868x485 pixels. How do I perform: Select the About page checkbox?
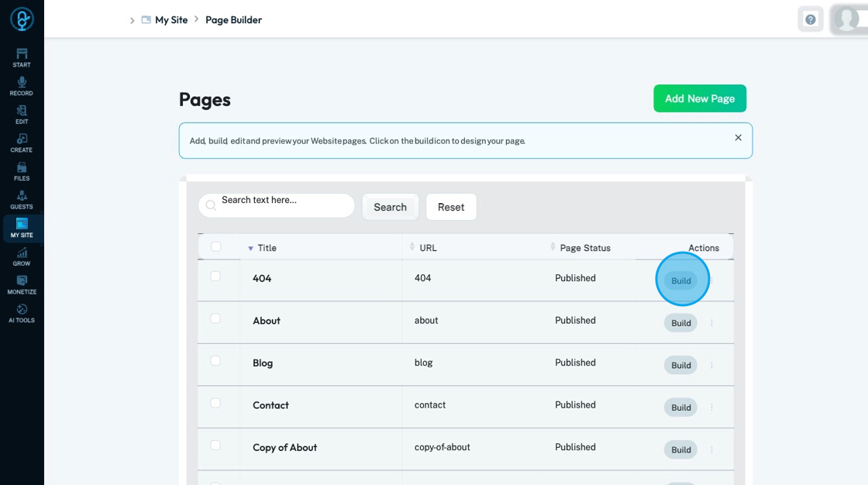[215, 319]
